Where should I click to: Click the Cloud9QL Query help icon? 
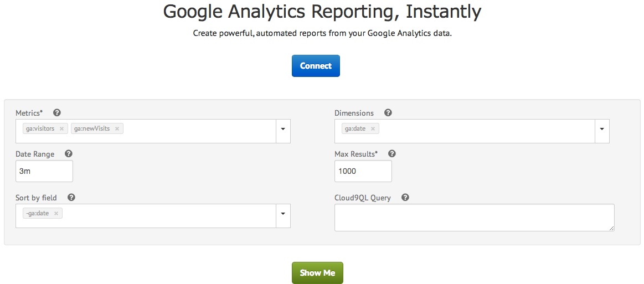pos(405,198)
